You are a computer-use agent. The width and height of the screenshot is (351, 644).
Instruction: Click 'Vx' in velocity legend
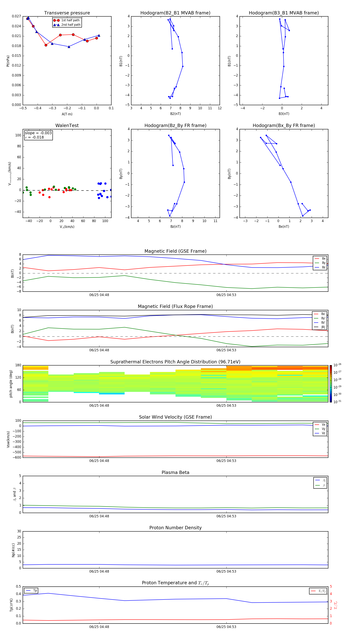(x=320, y=424)
